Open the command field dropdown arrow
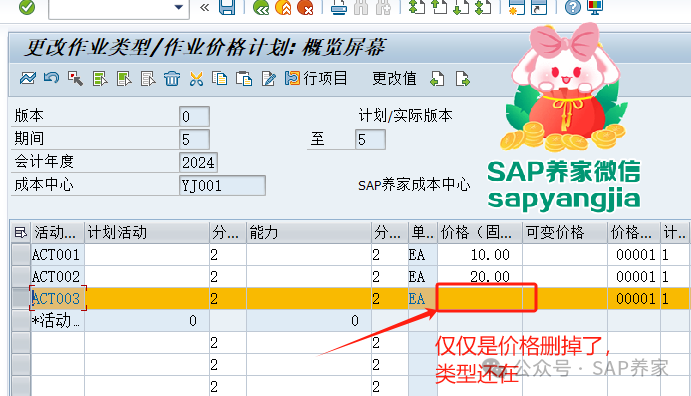The image size is (691, 396). 178,7
